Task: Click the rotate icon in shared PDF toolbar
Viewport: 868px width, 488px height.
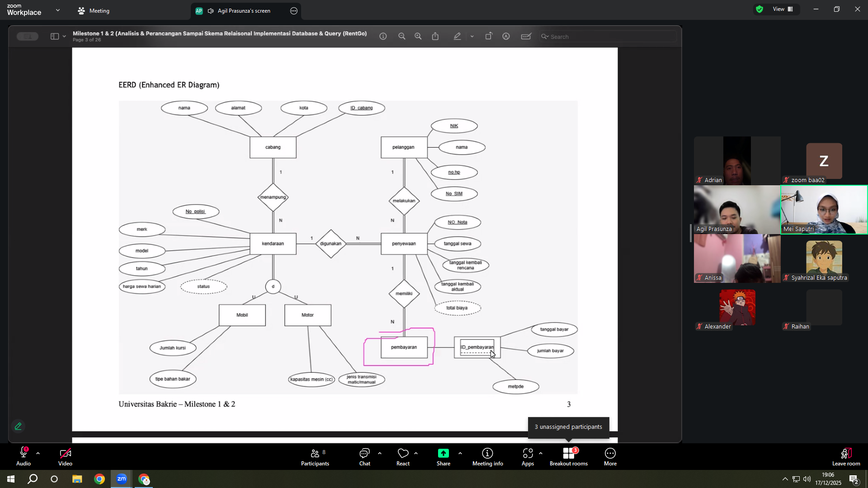Action: pos(489,37)
